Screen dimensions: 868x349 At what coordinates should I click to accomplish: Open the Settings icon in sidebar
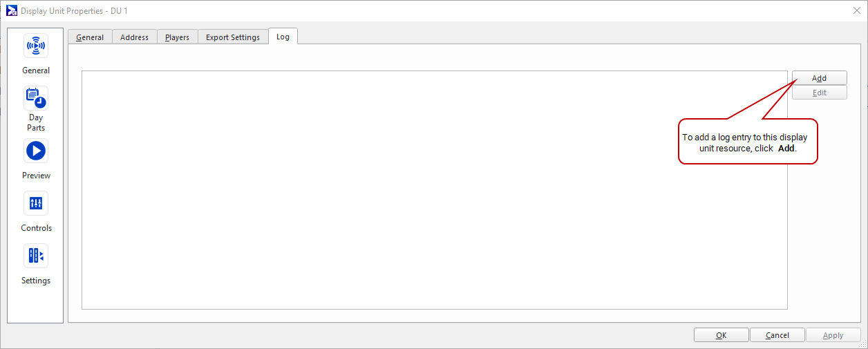tap(36, 256)
